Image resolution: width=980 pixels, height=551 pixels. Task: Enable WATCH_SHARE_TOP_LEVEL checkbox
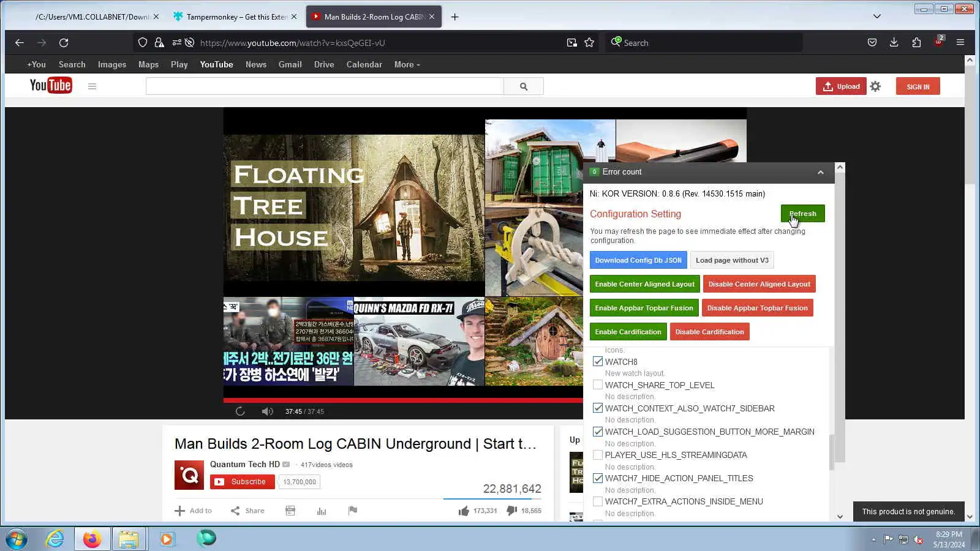tap(598, 385)
